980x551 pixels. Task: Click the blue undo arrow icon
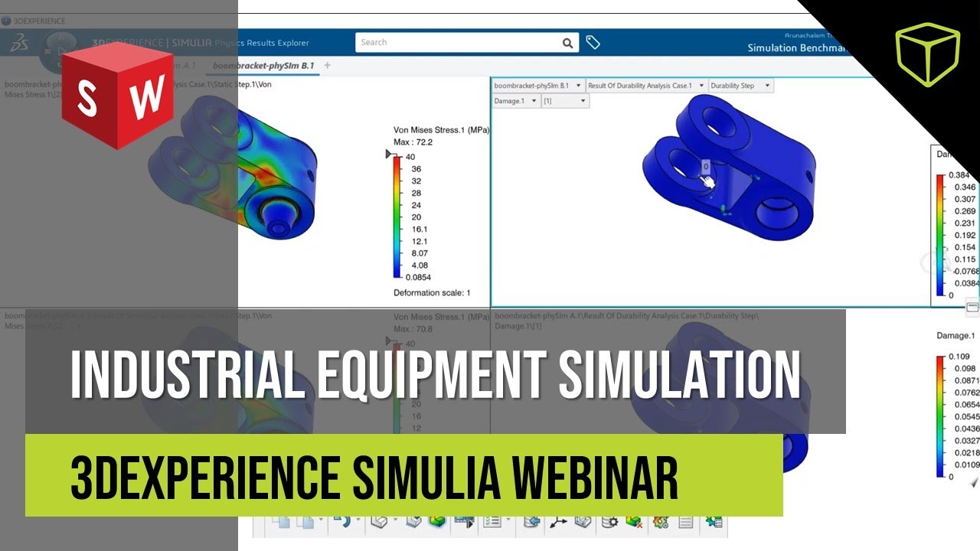(342, 522)
